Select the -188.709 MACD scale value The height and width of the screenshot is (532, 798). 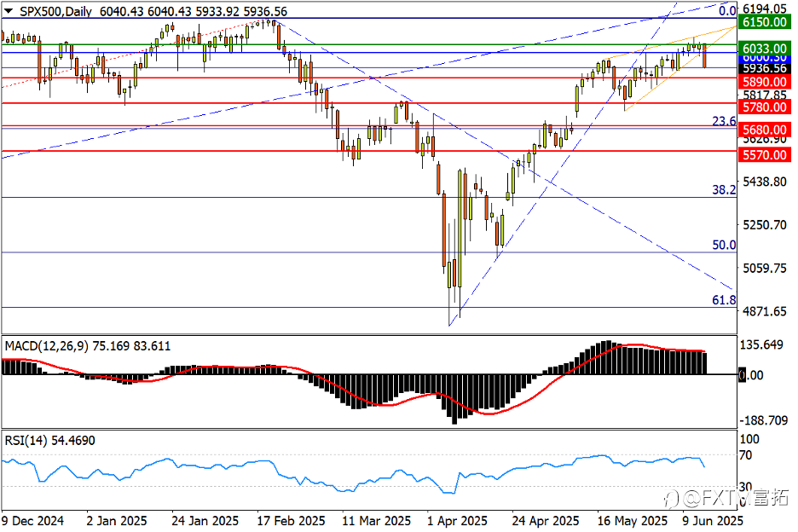(763, 420)
